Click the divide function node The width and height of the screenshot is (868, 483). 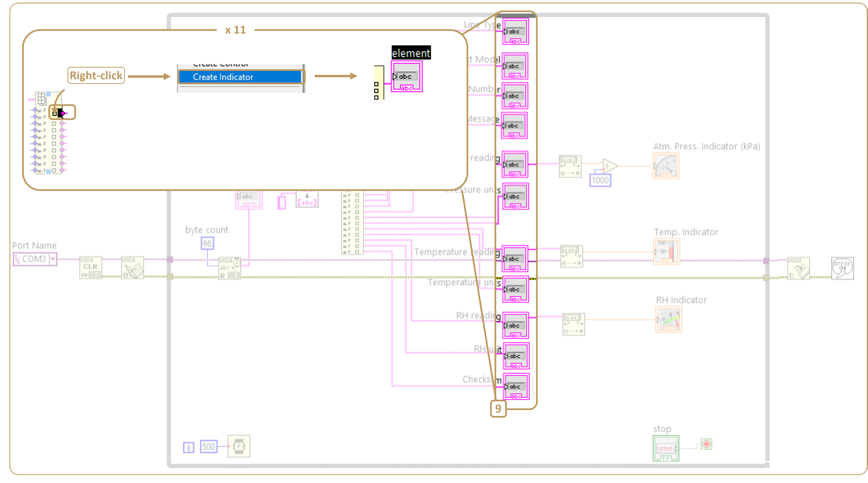click(x=610, y=166)
